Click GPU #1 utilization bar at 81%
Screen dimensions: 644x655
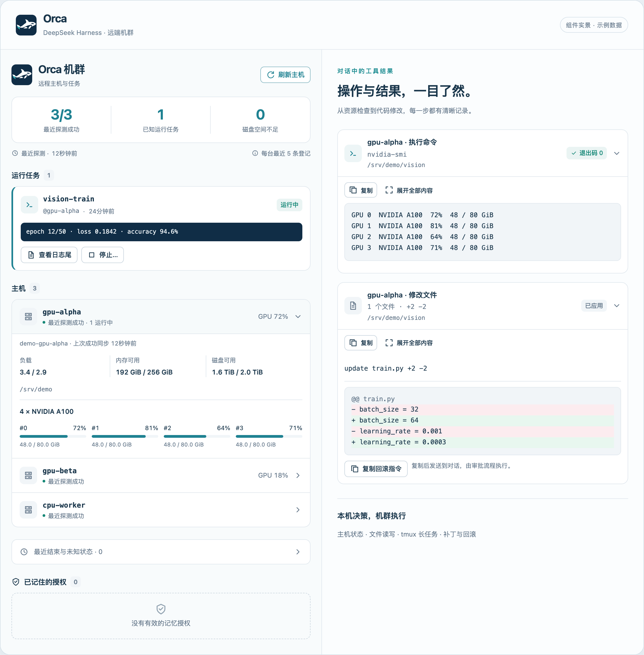(125, 436)
